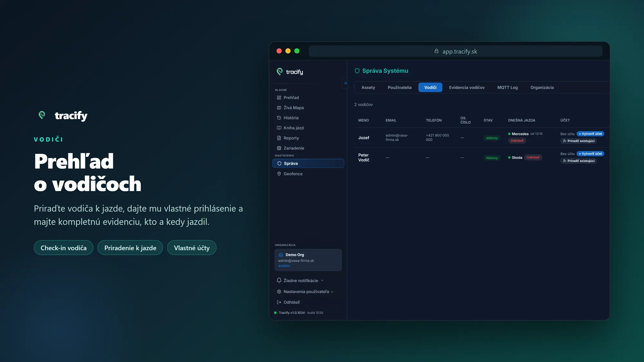Click Odhlásiť under Mercedes ride

(x=517, y=141)
